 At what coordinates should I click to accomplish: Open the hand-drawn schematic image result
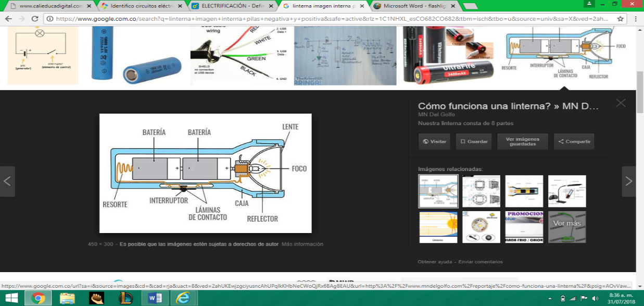tap(345, 55)
